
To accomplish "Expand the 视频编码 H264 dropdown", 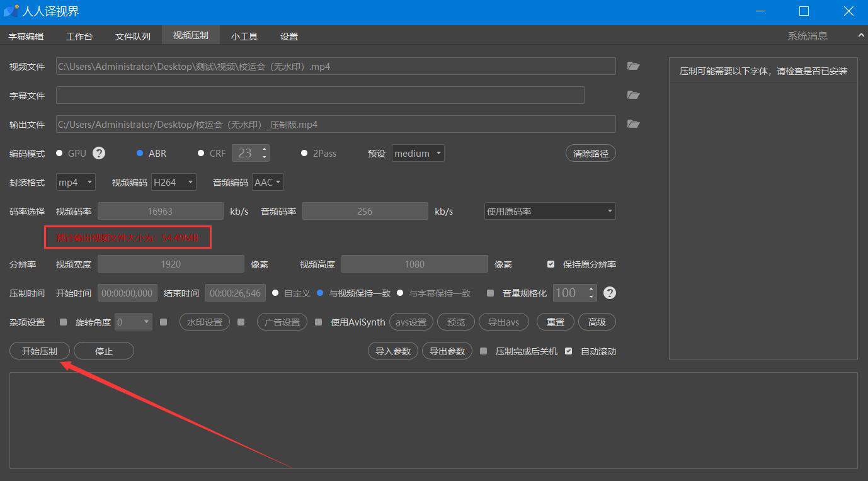I will pos(174,182).
